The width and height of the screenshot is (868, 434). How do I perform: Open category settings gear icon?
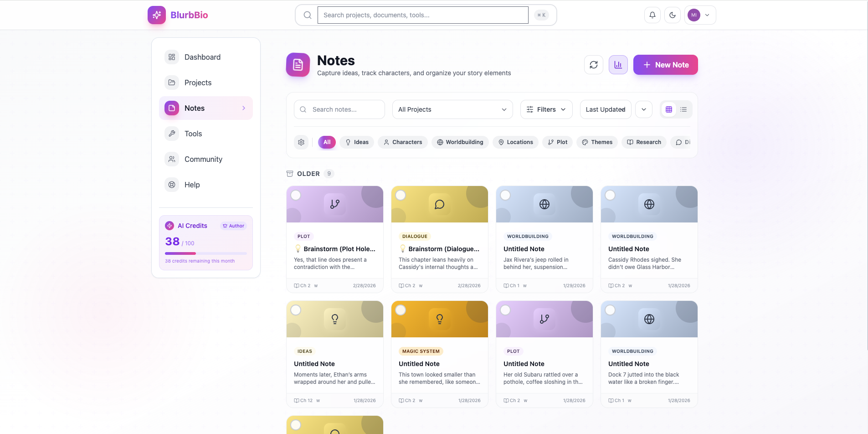click(301, 142)
